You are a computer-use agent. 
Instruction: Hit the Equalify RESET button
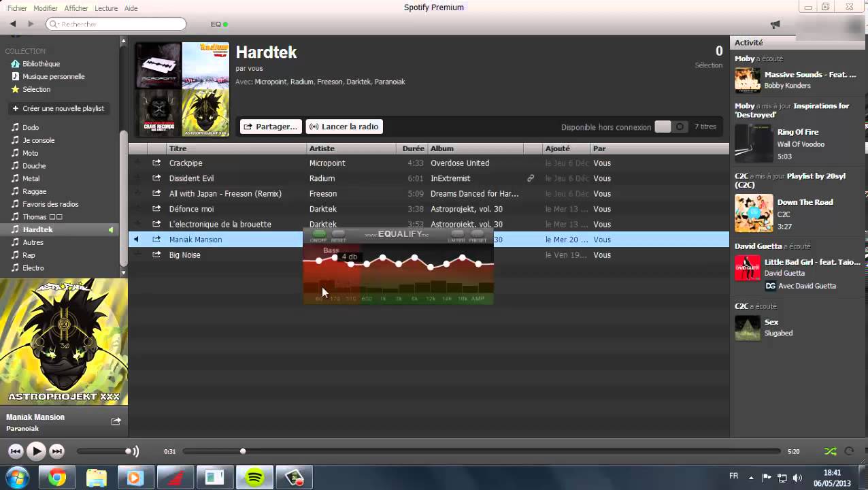click(x=338, y=233)
